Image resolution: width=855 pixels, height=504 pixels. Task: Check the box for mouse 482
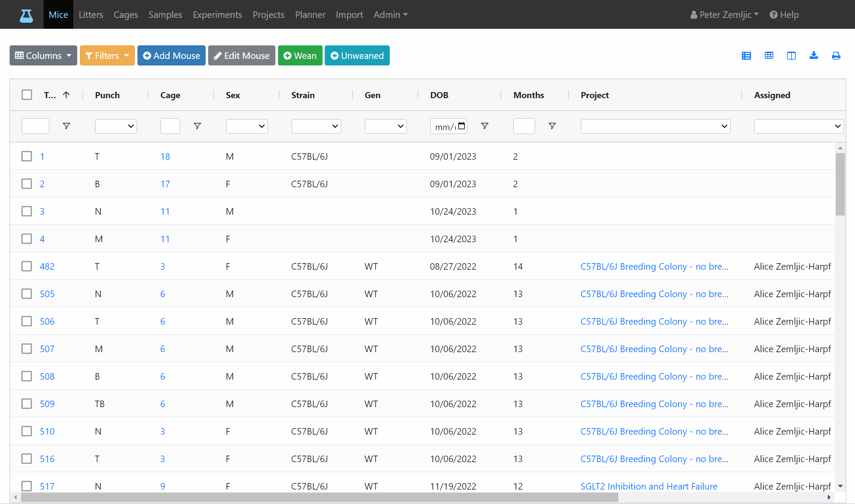point(27,266)
